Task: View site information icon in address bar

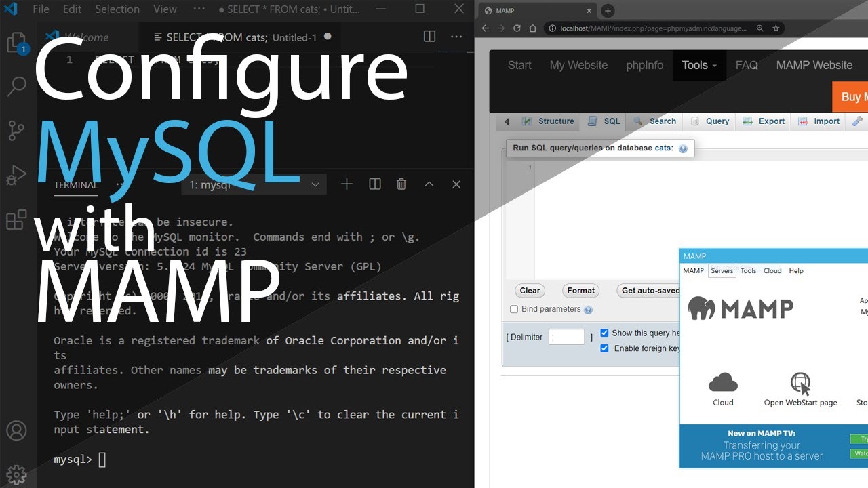Action: [x=552, y=28]
